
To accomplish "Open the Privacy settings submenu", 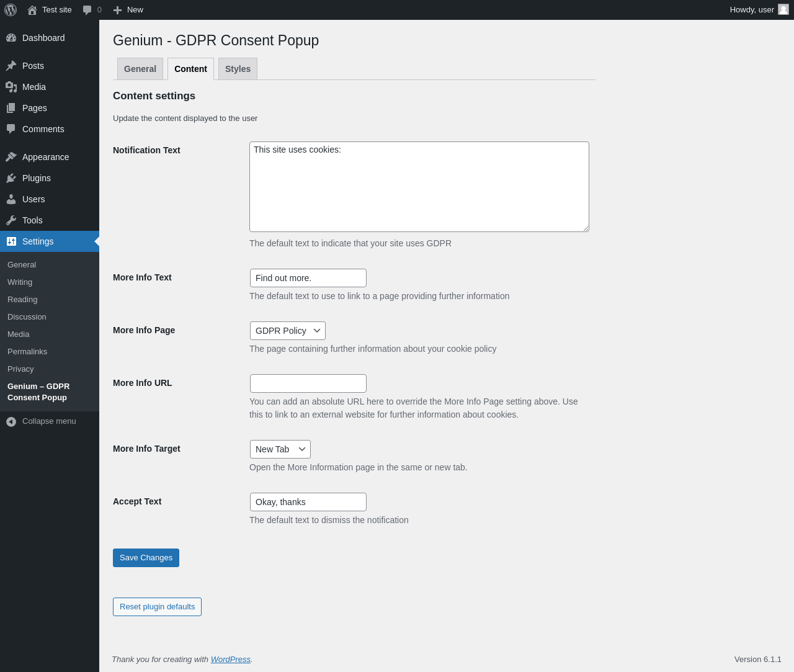I will pos(20,369).
